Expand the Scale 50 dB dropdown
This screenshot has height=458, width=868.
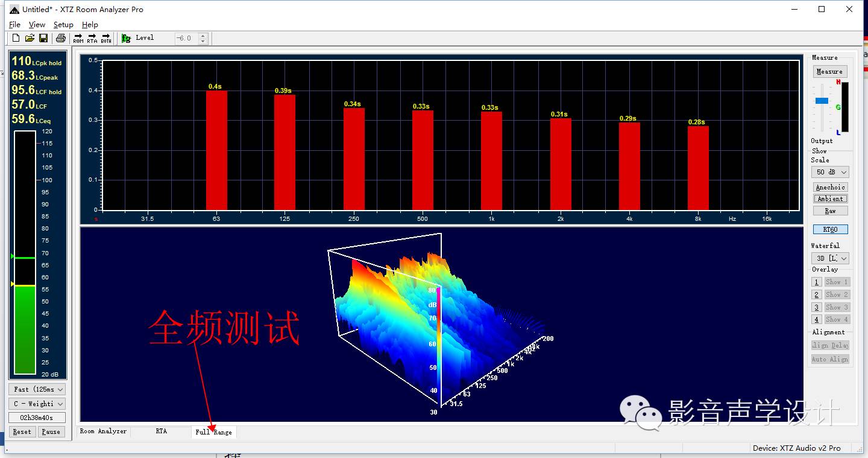click(x=831, y=172)
